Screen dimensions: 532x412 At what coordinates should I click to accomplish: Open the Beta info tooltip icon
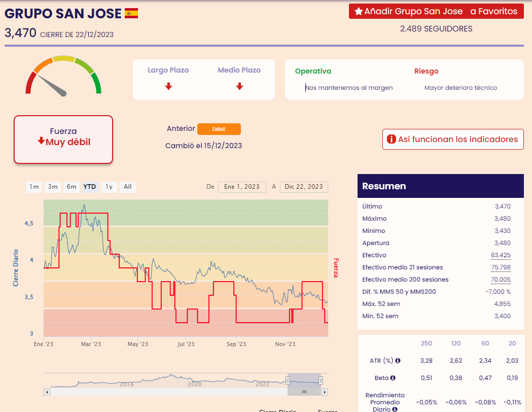pyautogui.click(x=393, y=377)
